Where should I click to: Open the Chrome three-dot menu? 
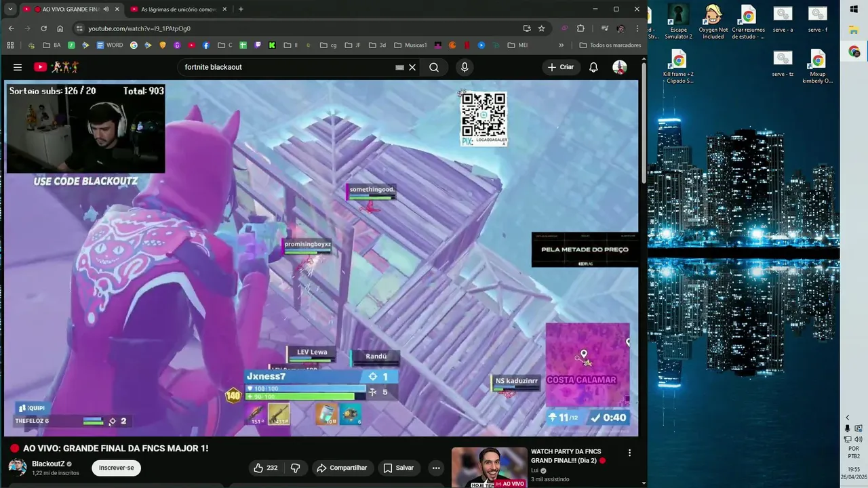[x=637, y=28]
